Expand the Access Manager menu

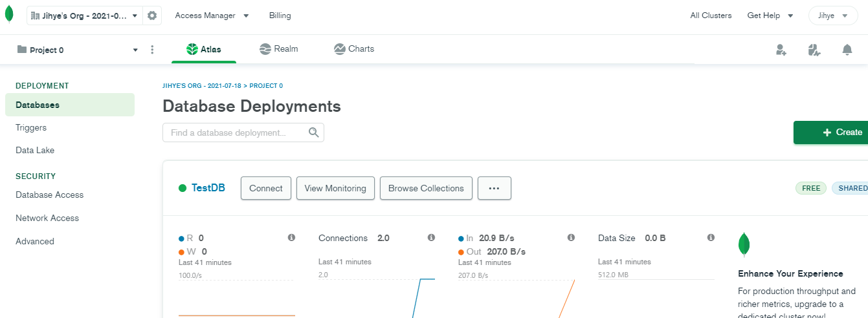tap(212, 16)
